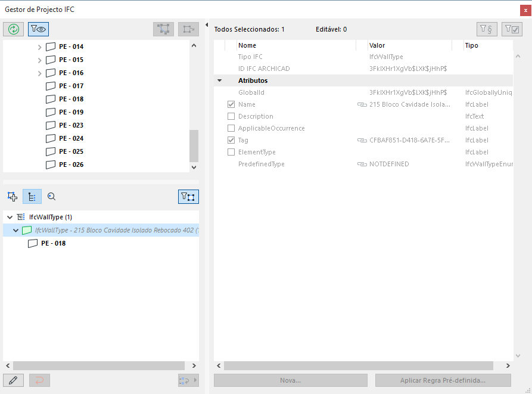Click the scroll down arrow of upper tree
532x394 pixels.
[x=194, y=167]
